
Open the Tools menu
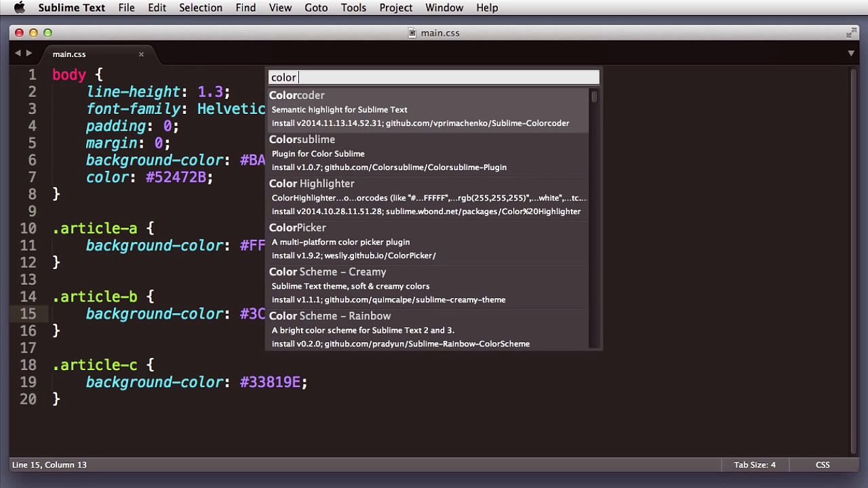pos(353,8)
